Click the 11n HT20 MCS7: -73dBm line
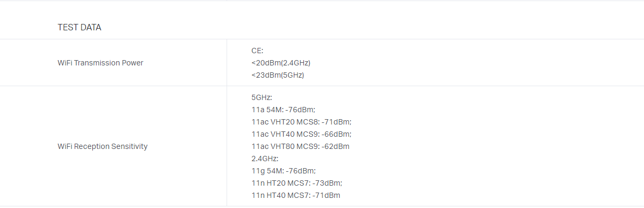644x208 pixels. tap(297, 183)
